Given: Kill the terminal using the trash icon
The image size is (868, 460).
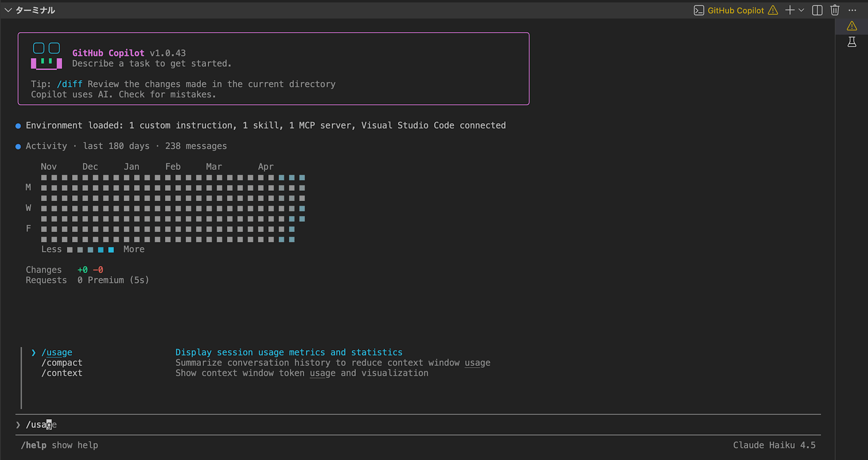Looking at the screenshot, I should click(x=835, y=10).
